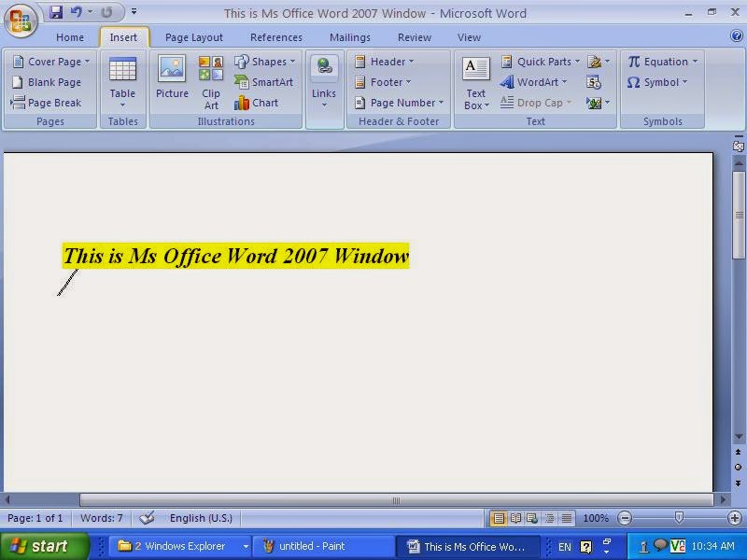Click the horizontal scrollbar thumb

pos(396,500)
